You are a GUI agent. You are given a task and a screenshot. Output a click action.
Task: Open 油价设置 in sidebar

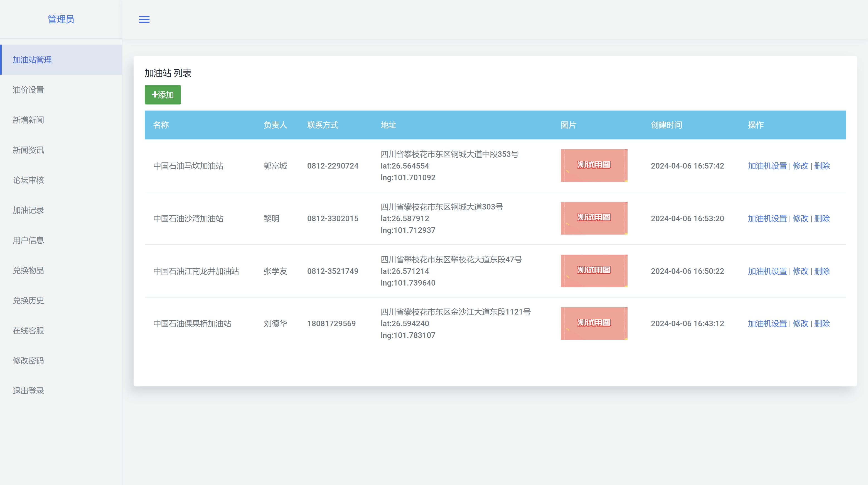click(x=61, y=90)
